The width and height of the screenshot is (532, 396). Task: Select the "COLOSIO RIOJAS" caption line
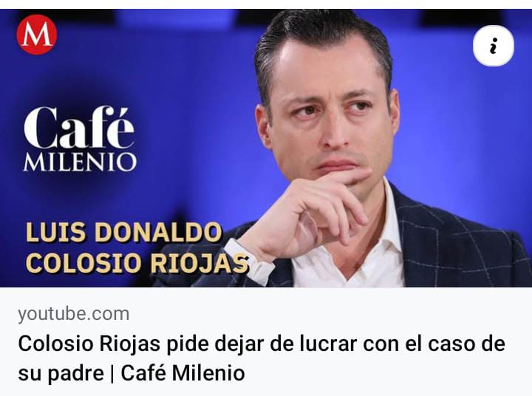137,263
